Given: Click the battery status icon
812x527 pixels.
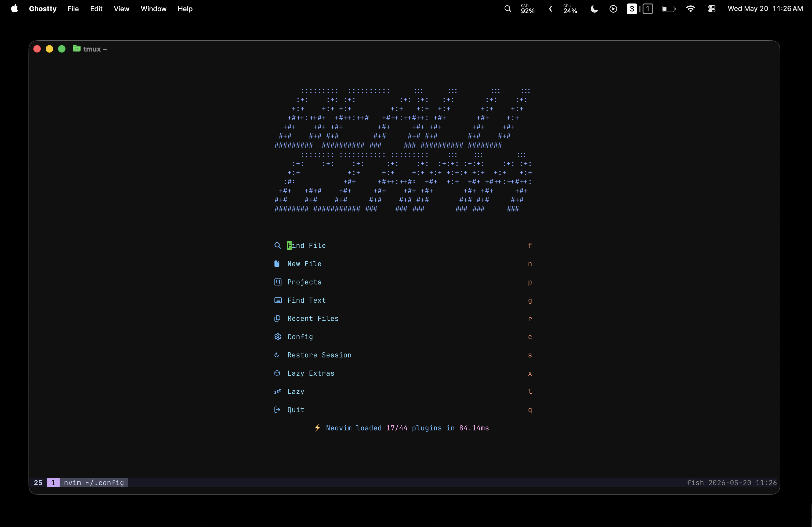Looking at the screenshot, I should tap(669, 9).
